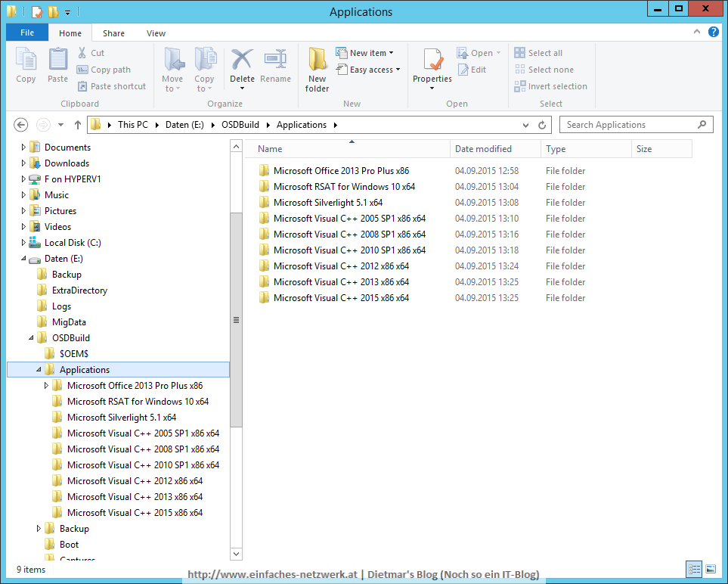This screenshot has width=728, height=584.
Task: Click OSDBuild in address breadcrumb
Action: coord(240,125)
